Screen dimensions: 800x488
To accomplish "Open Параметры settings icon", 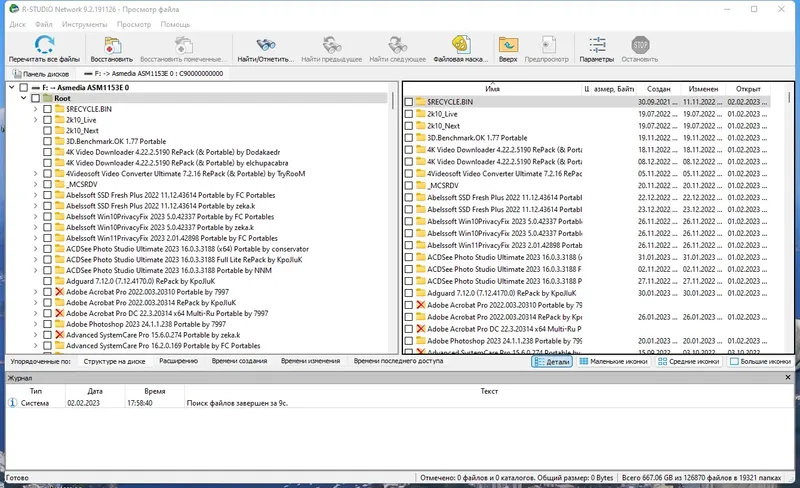I will (x=597, y=45).
